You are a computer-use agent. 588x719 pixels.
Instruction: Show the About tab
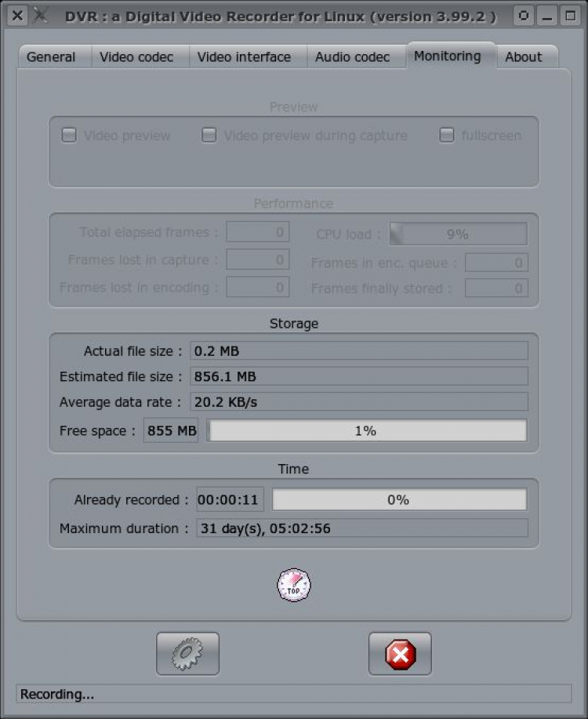523,56
